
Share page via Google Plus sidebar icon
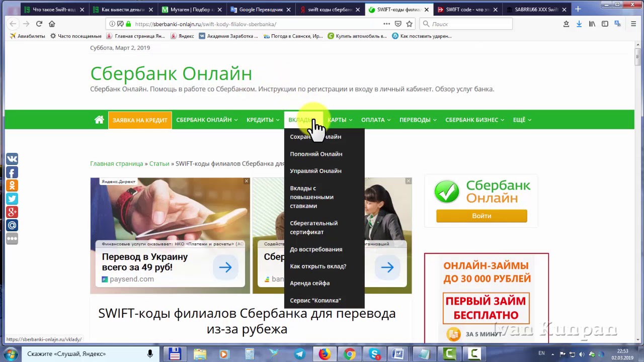click(x=12, y=212)
